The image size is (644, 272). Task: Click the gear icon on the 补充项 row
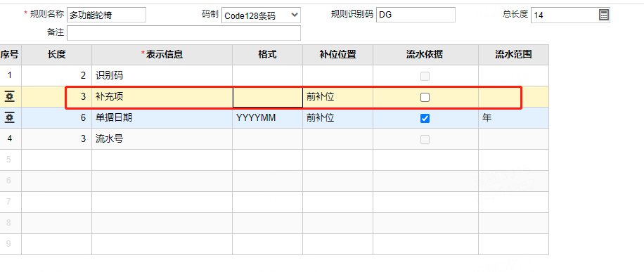coord(9,97)
